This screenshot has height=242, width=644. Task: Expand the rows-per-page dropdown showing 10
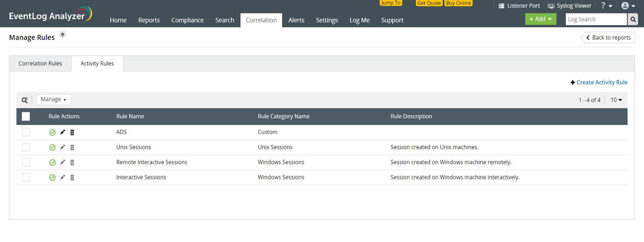tap(616, 100)
